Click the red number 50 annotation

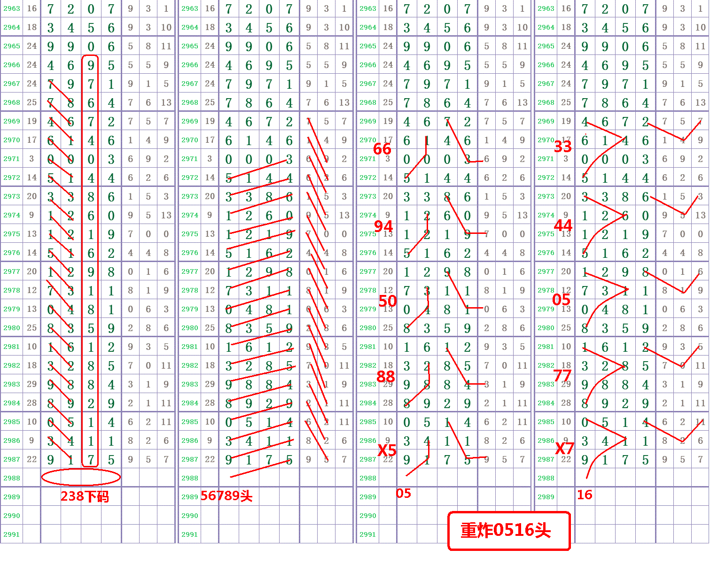(x=388, y=301)
